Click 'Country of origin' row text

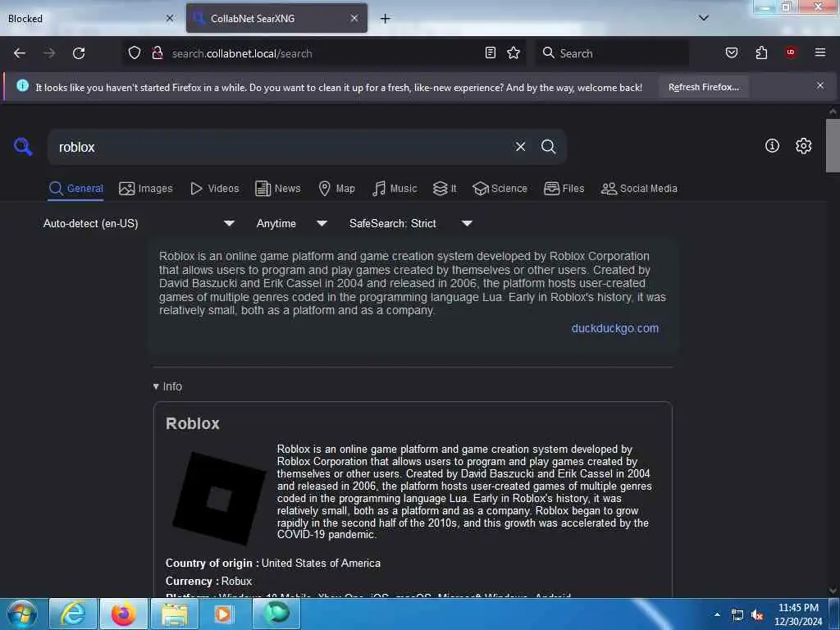pyautogui.click(x=272, y=563)
